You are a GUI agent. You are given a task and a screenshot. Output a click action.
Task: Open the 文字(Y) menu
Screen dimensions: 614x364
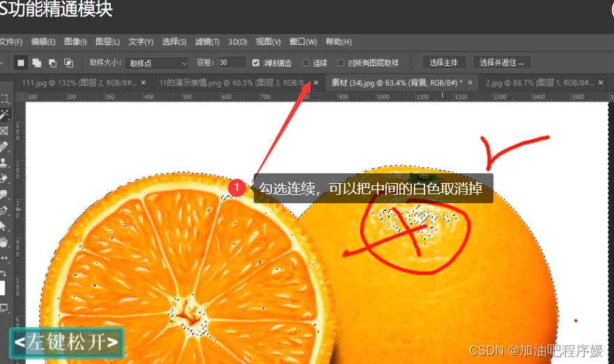[141, 42]
